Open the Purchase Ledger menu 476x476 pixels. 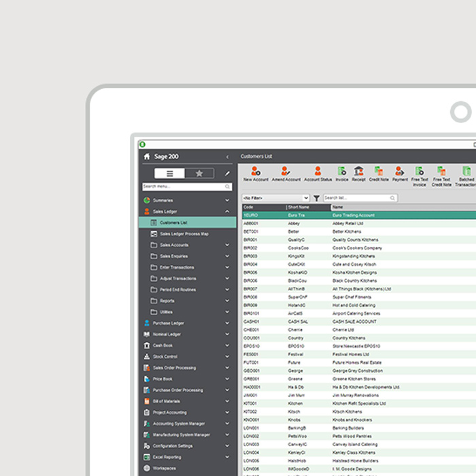(187, 323)
